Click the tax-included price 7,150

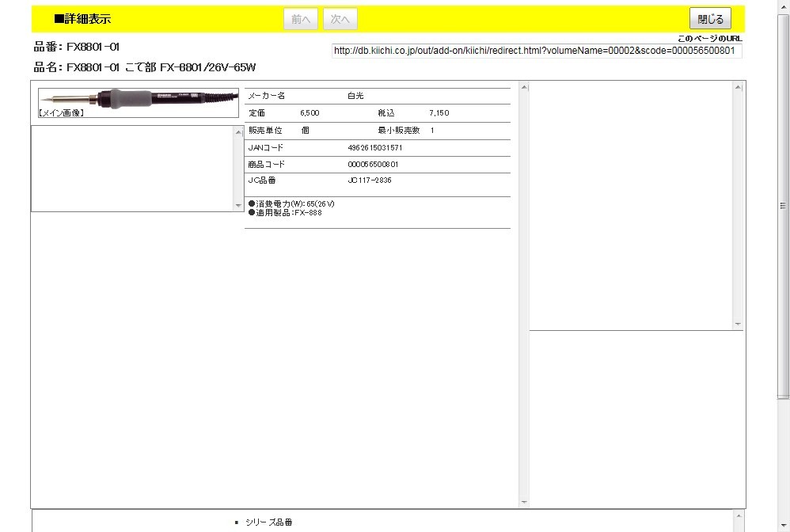pyautogui.click(x=439, y=113)
